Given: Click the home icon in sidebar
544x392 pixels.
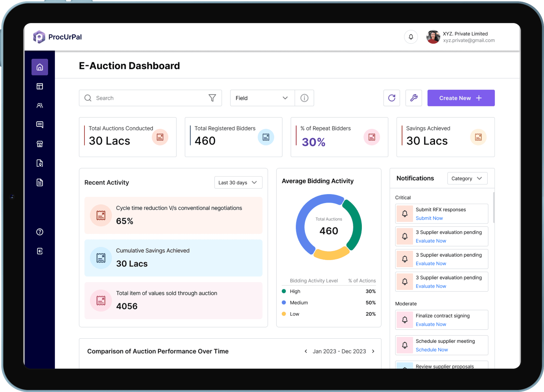Looking at the screenshot, I should 40,67.
